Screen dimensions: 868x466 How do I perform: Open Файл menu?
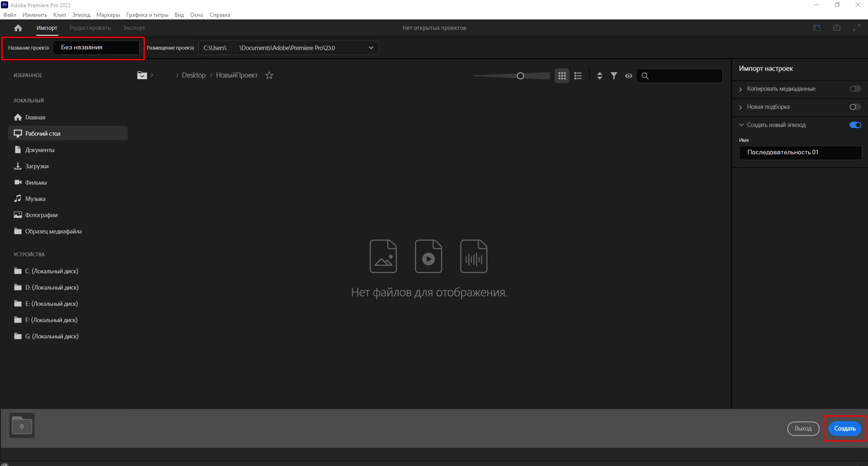10,15
